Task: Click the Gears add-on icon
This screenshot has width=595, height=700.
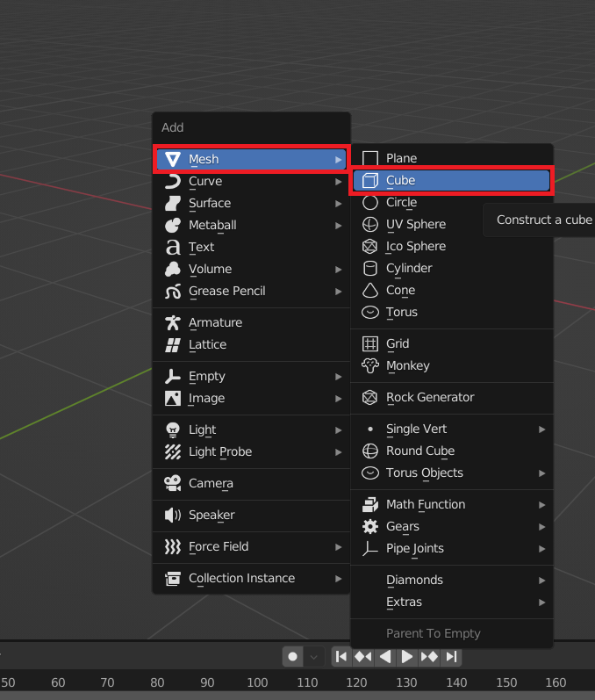Action: pyautogui.click(x=370, y=526)
